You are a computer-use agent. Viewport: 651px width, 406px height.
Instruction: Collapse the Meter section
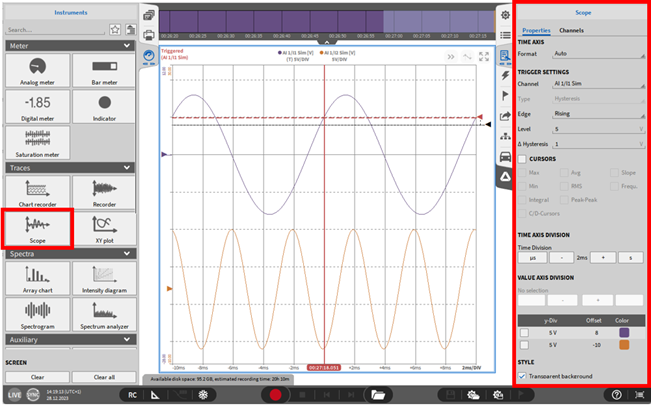click(125, 46)
